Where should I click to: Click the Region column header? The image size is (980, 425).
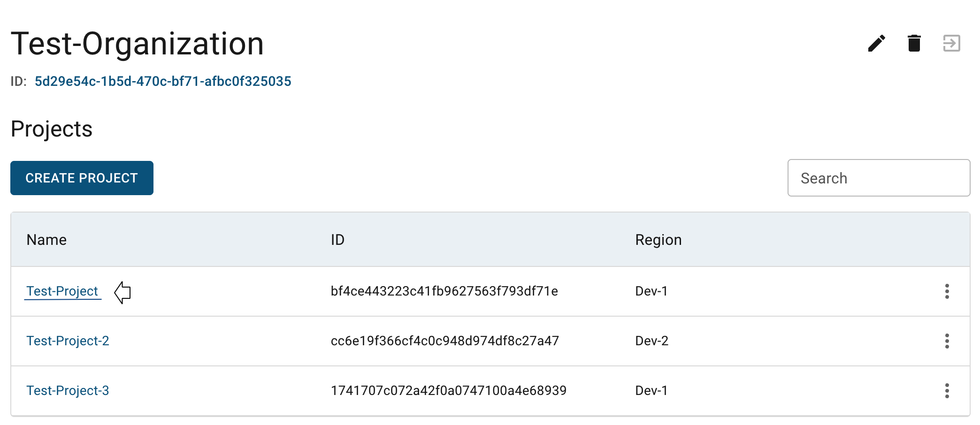(x=658, y=240)
